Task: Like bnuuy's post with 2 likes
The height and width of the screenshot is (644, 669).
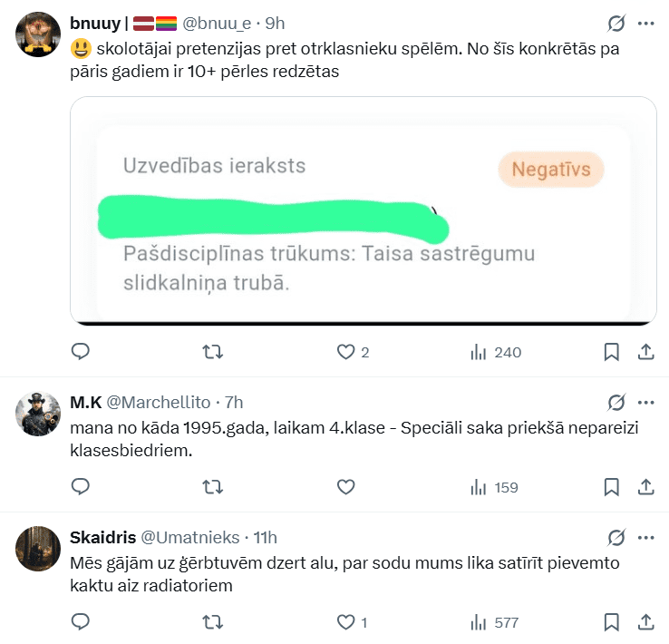Action: point(345,352)
